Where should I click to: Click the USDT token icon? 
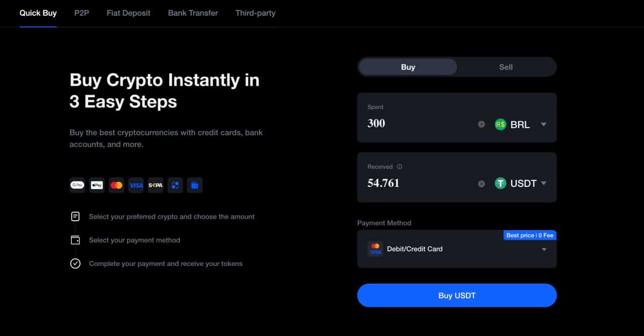point(500,183)
